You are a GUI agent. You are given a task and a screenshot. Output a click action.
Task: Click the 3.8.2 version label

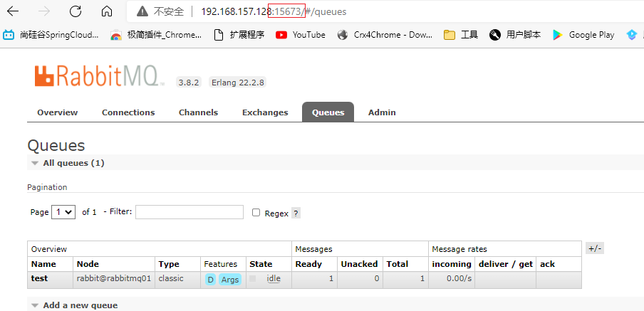pos(189,82)
